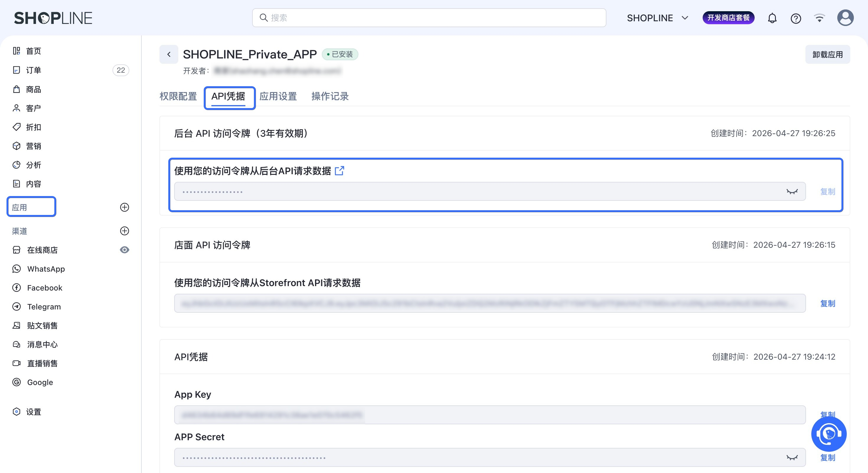Copy the backend API access token
This screenshot has width=868, height=473.
[828, 192]
